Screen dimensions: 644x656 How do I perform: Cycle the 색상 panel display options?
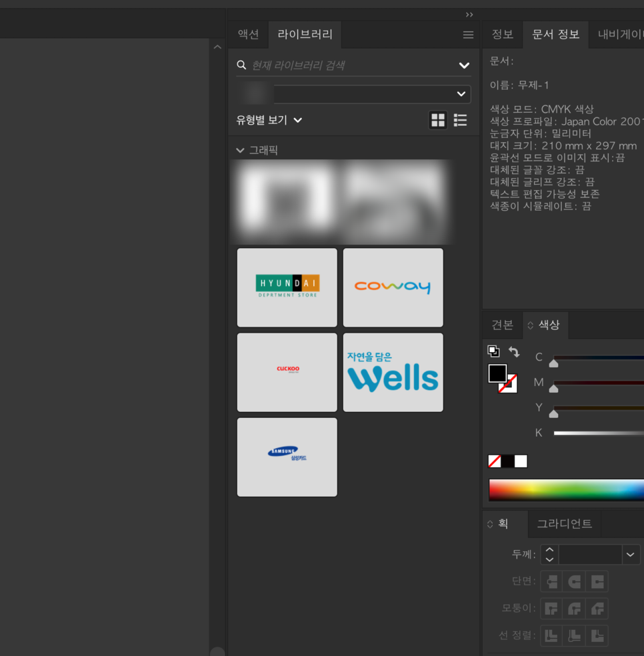point(530,325)
